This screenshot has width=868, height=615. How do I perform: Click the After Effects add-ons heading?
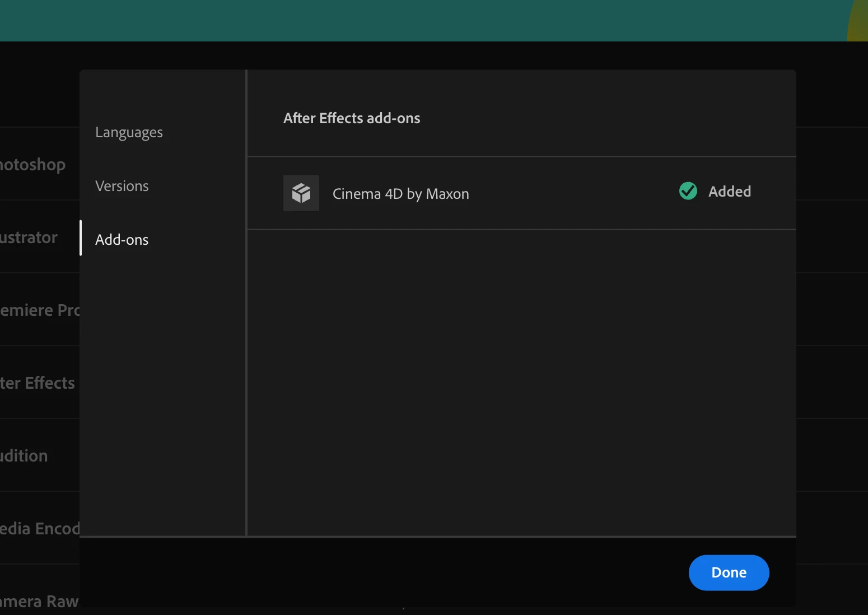[352, 118]
